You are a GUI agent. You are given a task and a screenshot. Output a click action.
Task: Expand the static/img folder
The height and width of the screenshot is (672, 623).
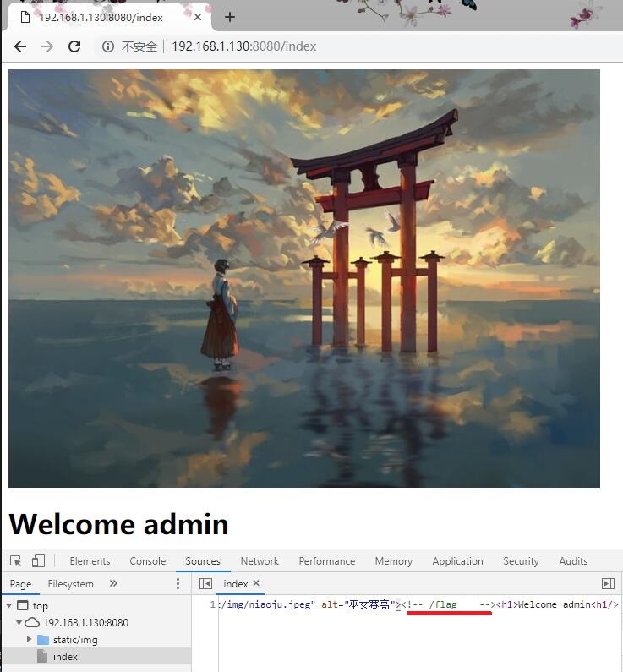pos(30,640)
